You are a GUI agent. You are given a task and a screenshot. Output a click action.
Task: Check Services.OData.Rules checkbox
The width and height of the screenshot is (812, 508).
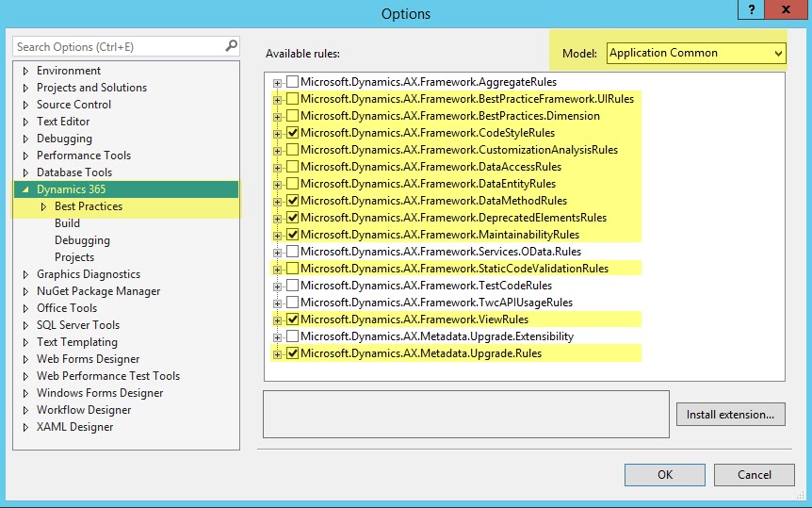click(x=293, y=252)
